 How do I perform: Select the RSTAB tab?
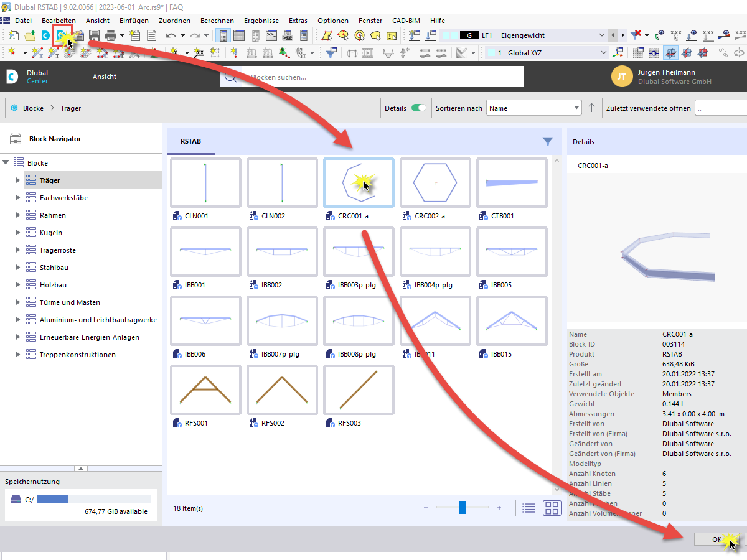190,142
